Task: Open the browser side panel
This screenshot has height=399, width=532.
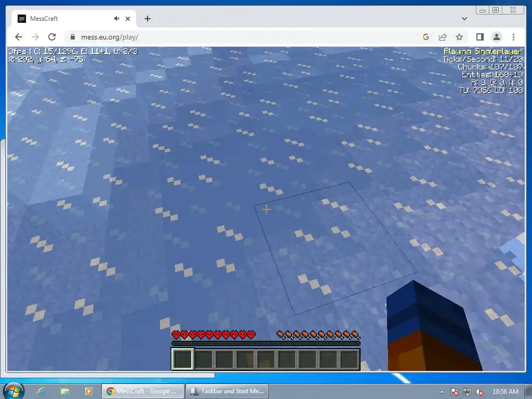Action: coord(480,37)
